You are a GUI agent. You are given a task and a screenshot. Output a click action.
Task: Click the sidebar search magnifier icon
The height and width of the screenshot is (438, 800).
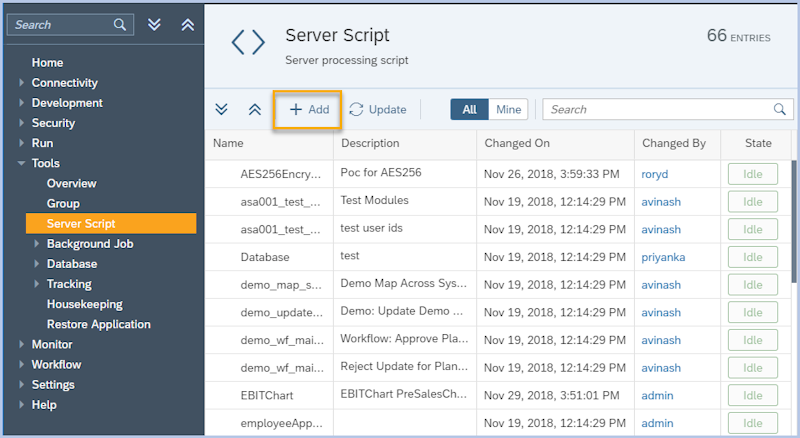(120, 24)
